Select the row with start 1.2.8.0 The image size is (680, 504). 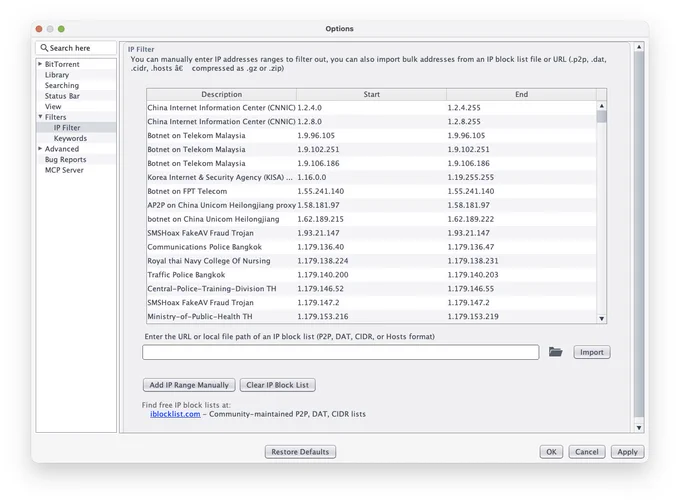point(372,121)
